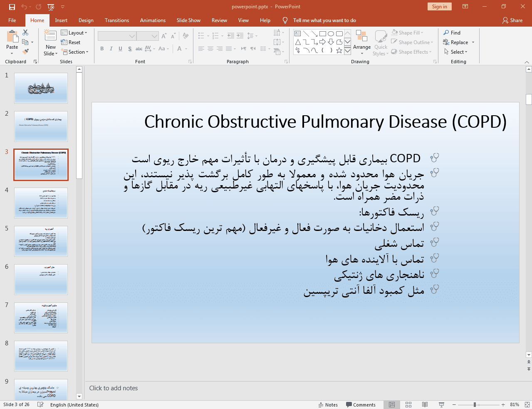Adjust the zoom slider handle

click(475, 404)
